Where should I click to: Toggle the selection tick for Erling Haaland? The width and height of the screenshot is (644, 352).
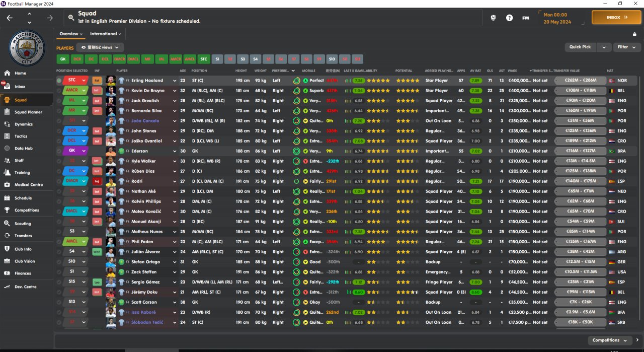59,81
